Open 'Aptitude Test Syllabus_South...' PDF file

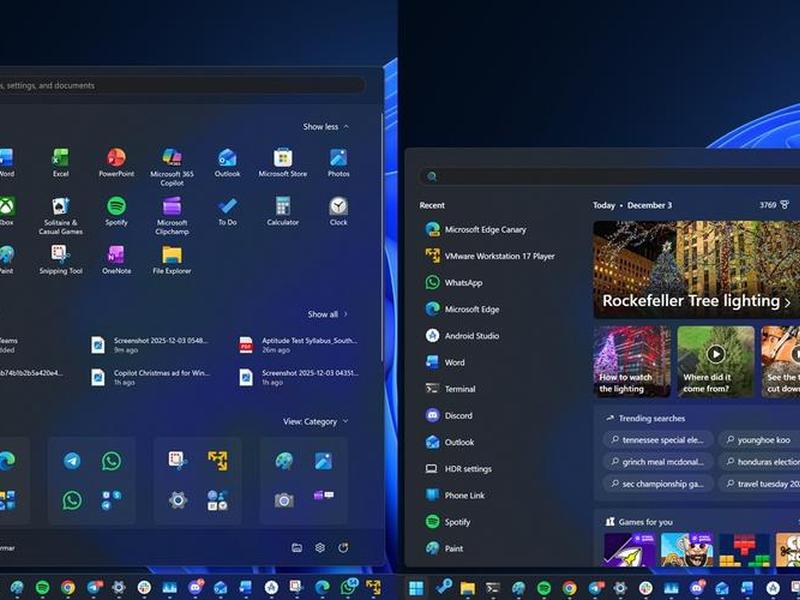point(298,345)
